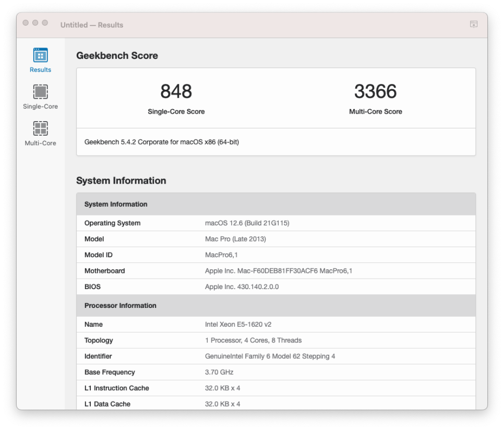Click the 3.70 GHz value

pos(219,372)
